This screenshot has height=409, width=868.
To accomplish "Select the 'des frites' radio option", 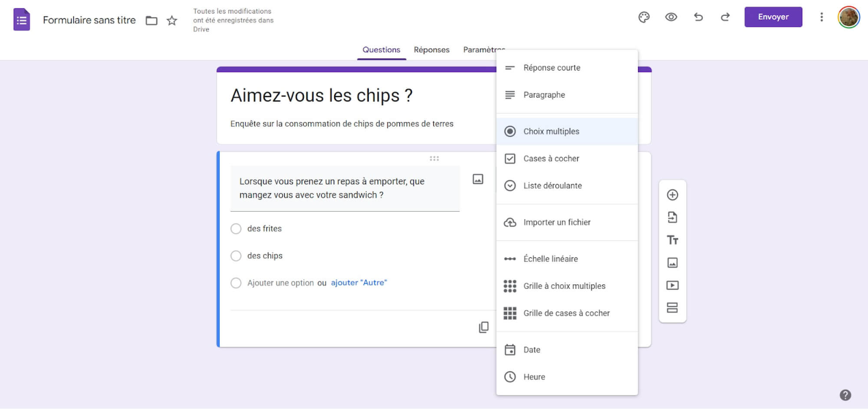I will click(236, 228).
